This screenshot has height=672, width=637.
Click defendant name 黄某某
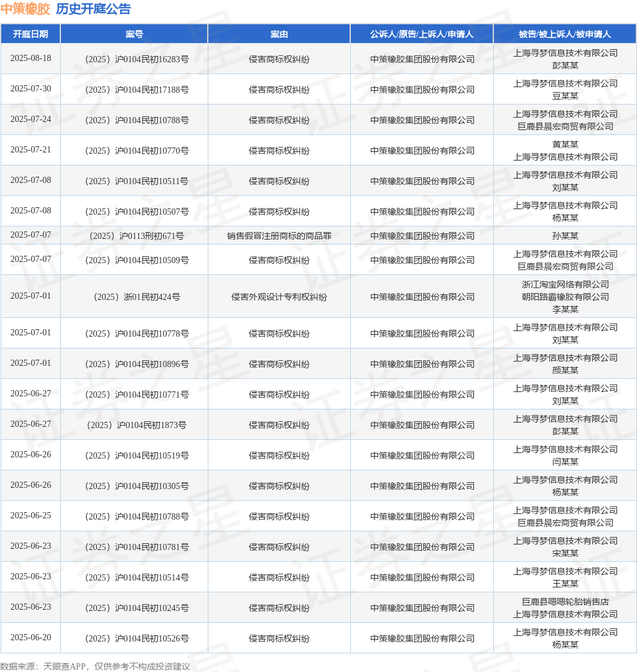[565, 144]
